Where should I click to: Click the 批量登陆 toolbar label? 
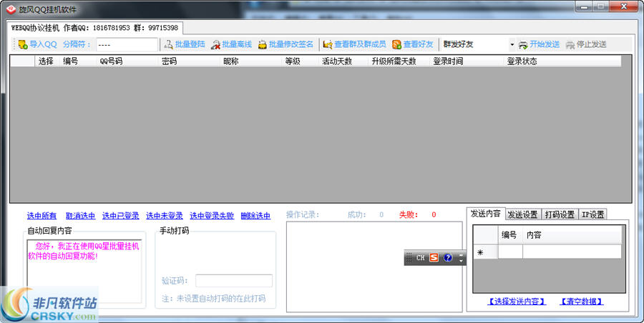[190, 44]
